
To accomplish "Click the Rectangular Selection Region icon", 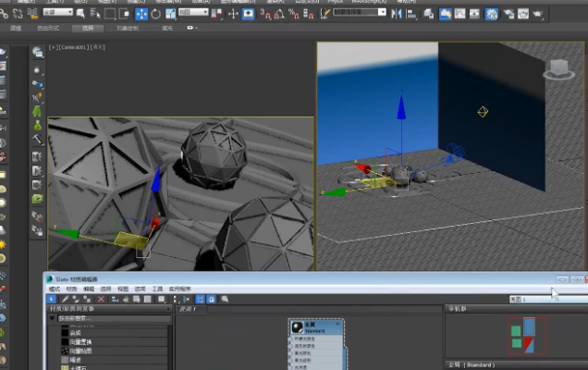I will [110, 14].
